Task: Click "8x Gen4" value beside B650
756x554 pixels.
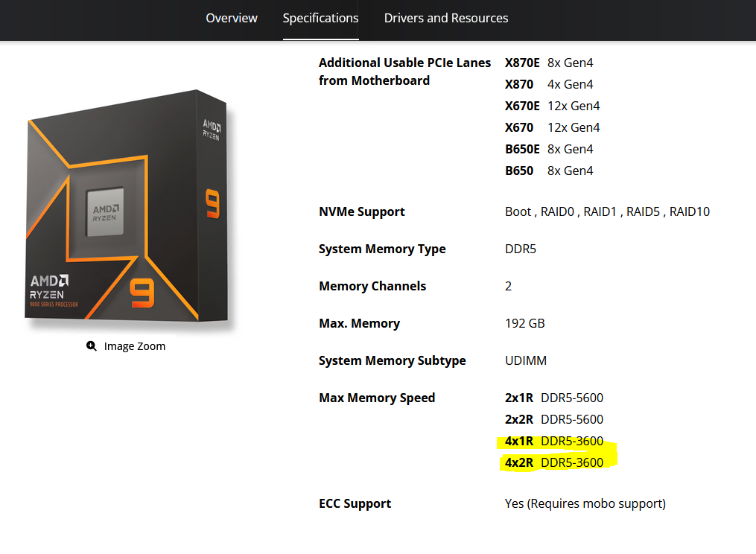Action: click(571, 171)
